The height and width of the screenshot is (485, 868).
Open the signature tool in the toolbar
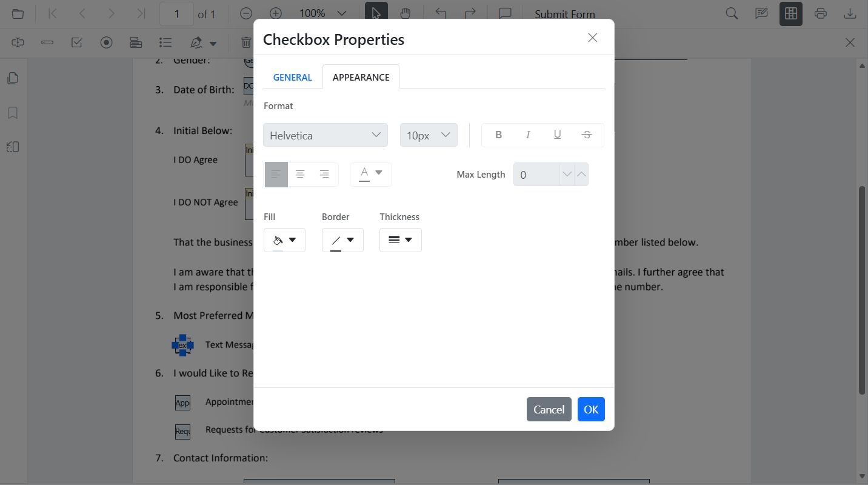click(x=196, y=42)
